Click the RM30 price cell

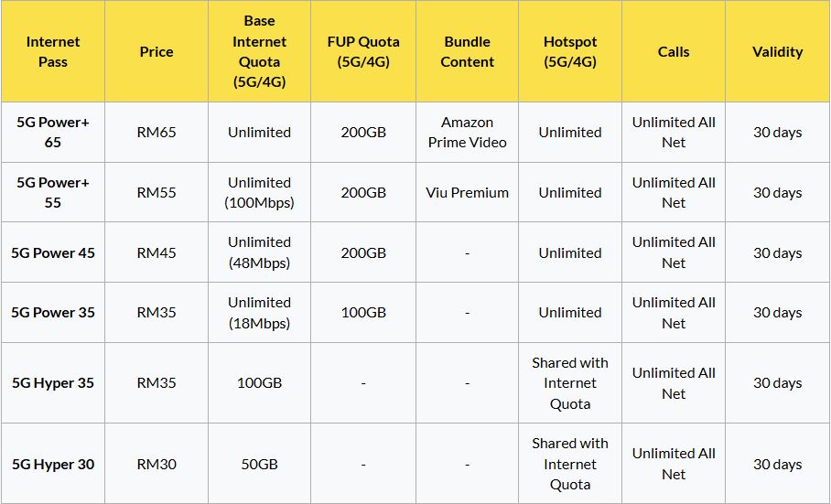pos(156,464)
